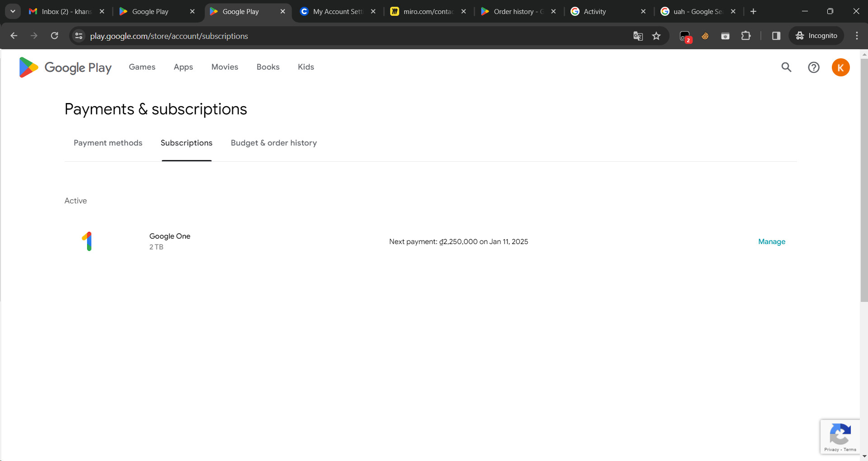Open Chrome's three-dot menu
The image size is (868, 461).
(x=857, y=36)
